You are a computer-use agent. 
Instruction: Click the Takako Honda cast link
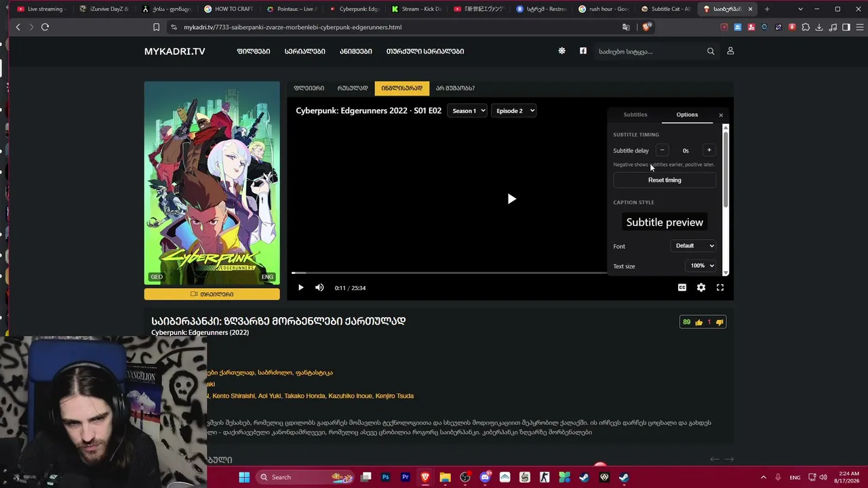(304, 396)
